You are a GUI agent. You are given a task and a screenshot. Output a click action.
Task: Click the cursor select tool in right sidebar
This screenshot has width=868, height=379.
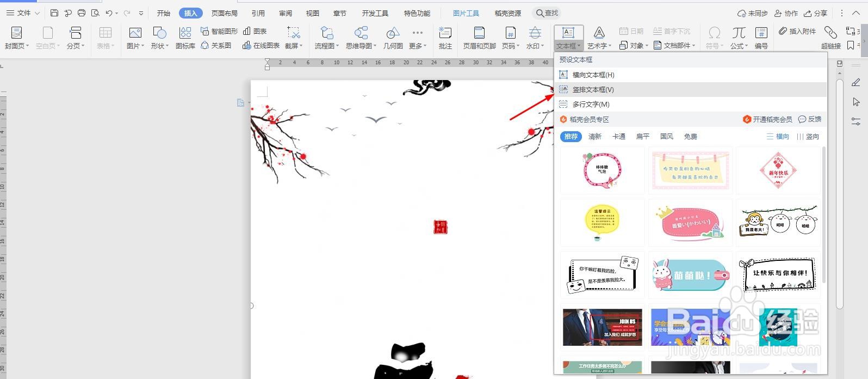[x=856, y=102]
